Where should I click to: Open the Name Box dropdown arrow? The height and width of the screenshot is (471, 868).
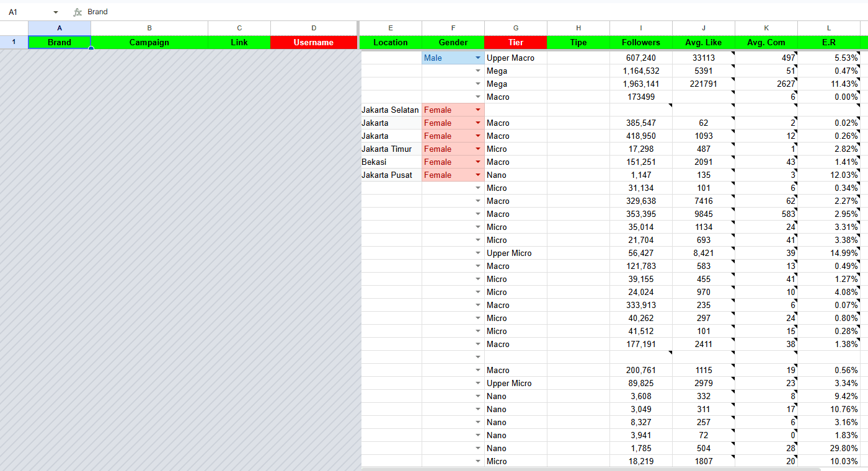(x=56, y=12)
